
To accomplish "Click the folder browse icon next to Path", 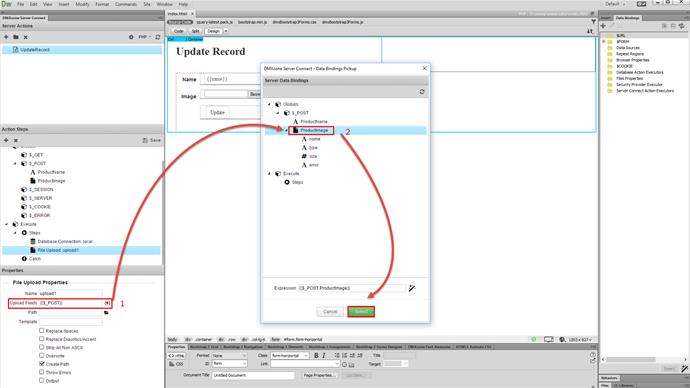I will (x=106, y=312).
